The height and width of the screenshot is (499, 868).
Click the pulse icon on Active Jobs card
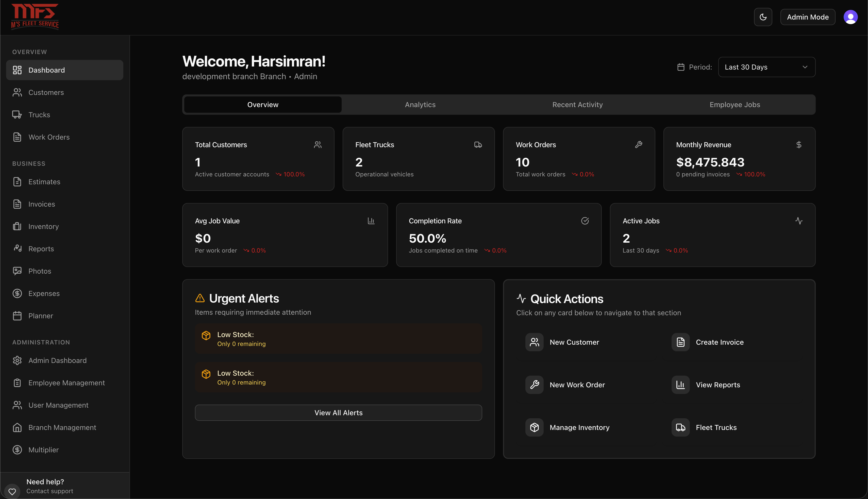click(x=799, y=221)
